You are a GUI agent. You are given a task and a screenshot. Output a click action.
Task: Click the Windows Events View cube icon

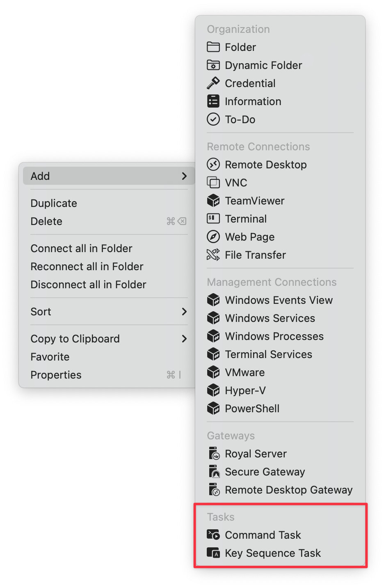pos(213,300)
